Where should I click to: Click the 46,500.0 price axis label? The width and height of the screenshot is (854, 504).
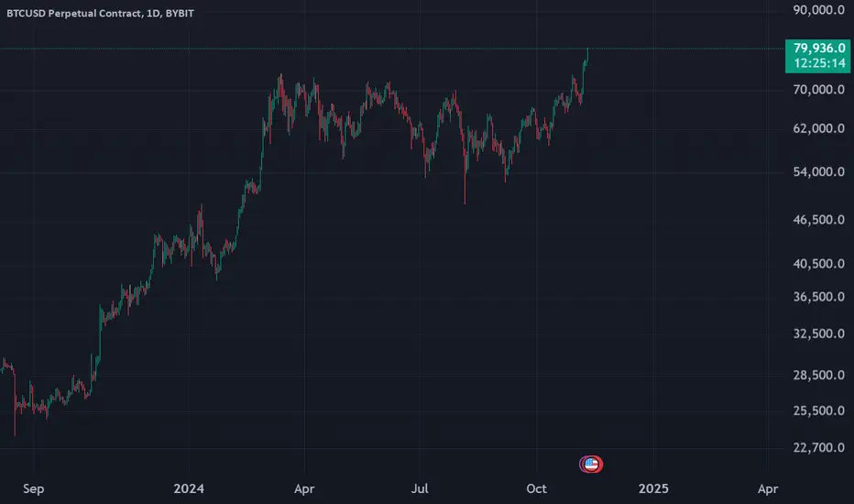(819, 220)
